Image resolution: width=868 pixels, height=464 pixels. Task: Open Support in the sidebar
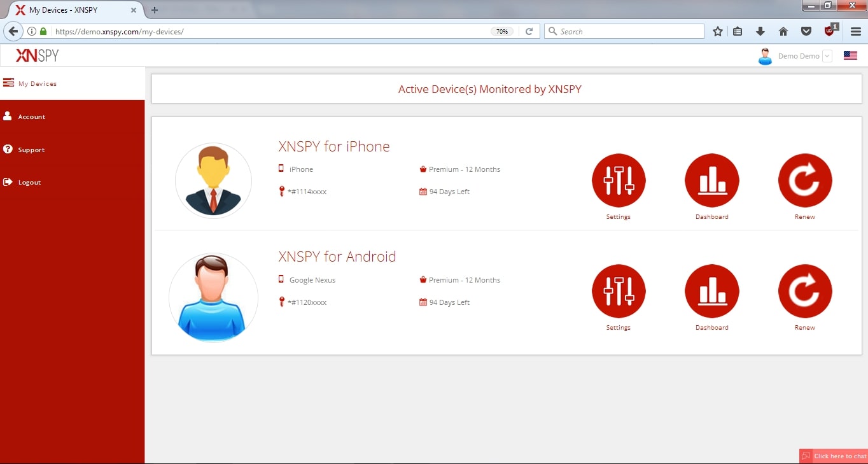coord(73,150)
